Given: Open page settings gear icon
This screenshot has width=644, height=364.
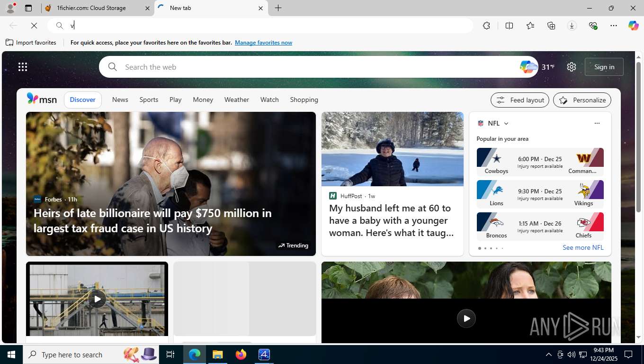Looking at the screenshot, I should click(x=572, y=67).
